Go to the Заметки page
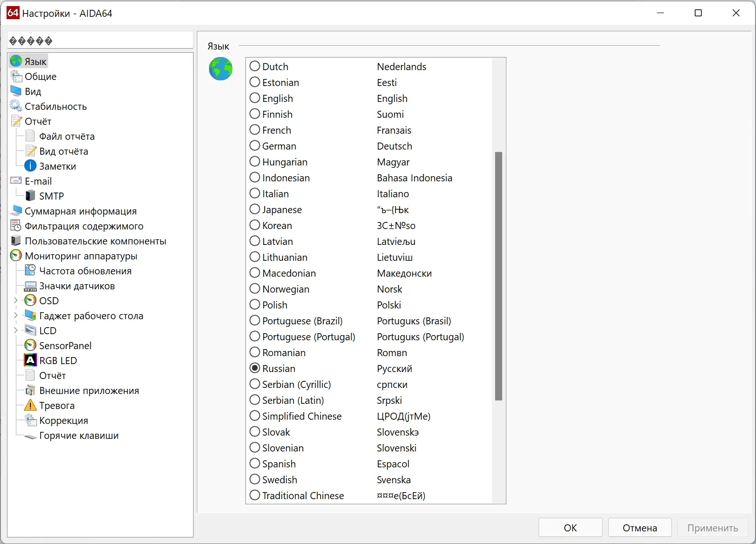Image resolution: width=756 pixels, height=544 pixels. (x=58, y=166)
